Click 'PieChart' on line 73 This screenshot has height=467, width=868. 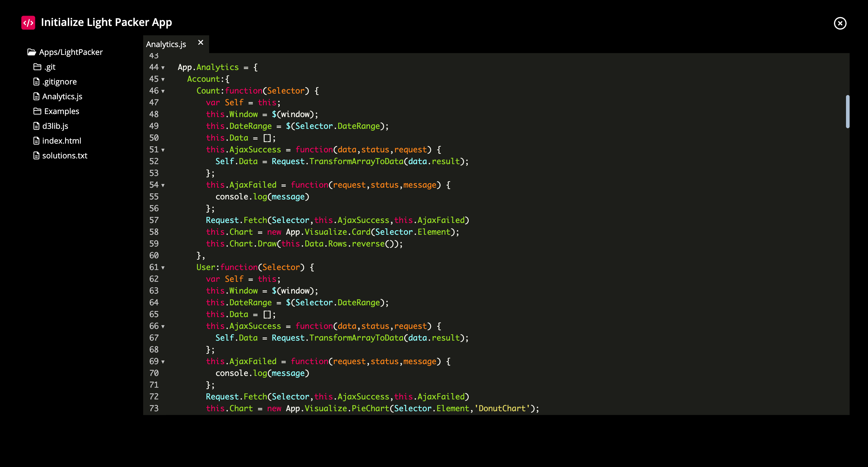370,408
